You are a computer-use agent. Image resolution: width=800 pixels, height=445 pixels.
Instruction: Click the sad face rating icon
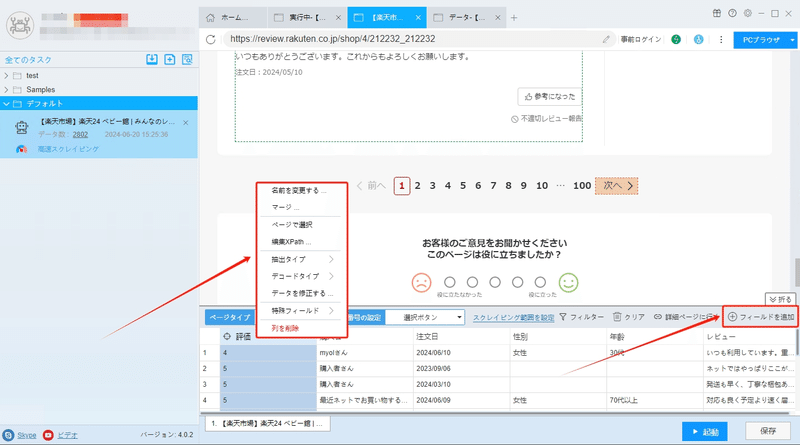tap(421, 282)
